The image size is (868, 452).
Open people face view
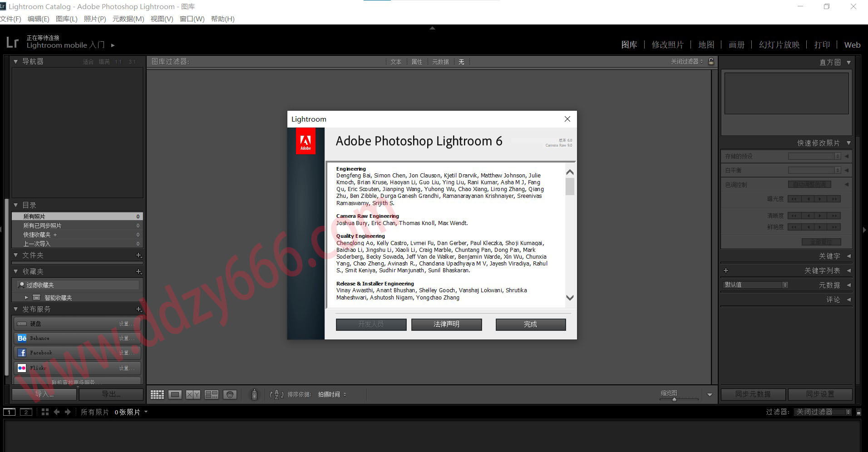click(x=230, y=394)
